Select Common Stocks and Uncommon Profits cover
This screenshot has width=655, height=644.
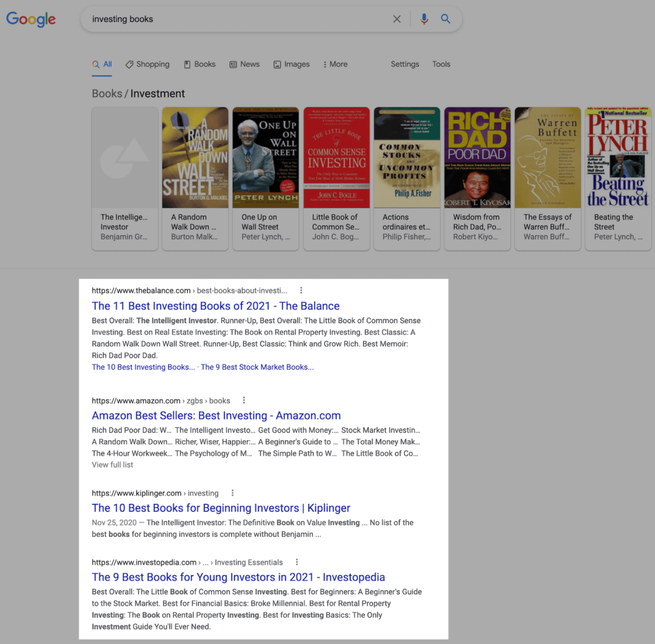(407, 157)
